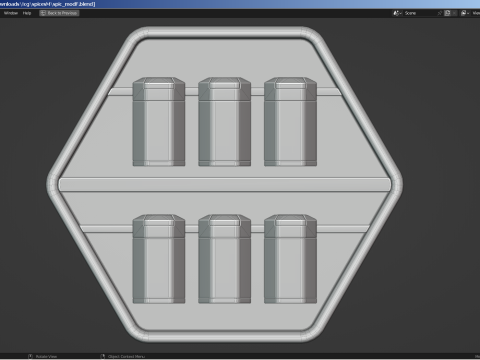This screenshot has height=360, width=480.
Task: Select the top-right spice jar
Action: (x=290, y=122)
